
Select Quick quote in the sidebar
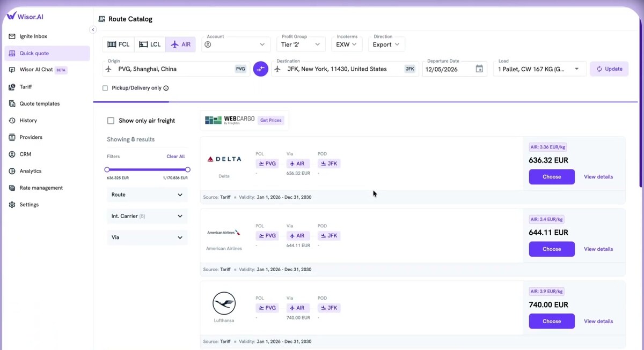[x=47, y=53]
